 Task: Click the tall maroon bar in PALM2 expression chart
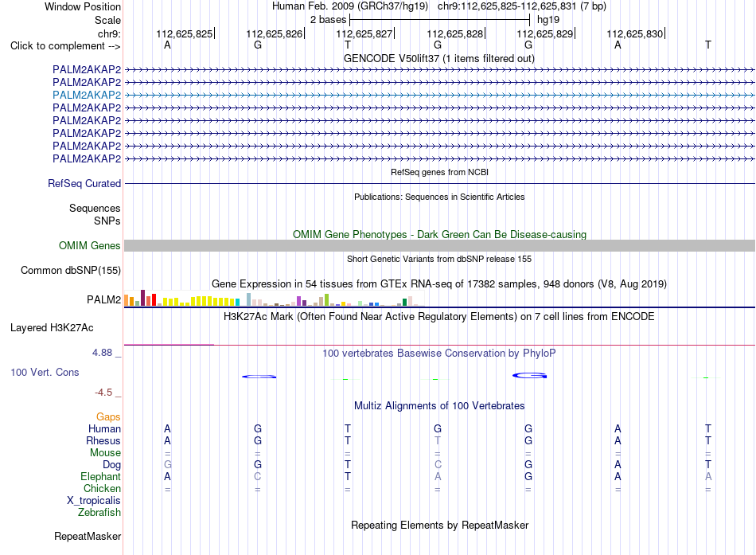coord(142,298)
